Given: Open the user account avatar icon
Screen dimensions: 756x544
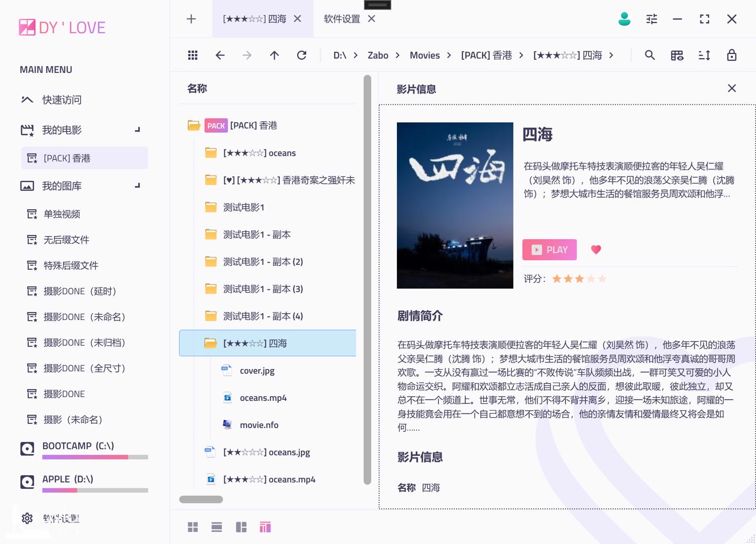Looking at the screenshot, I should click(x=624, y=19).
